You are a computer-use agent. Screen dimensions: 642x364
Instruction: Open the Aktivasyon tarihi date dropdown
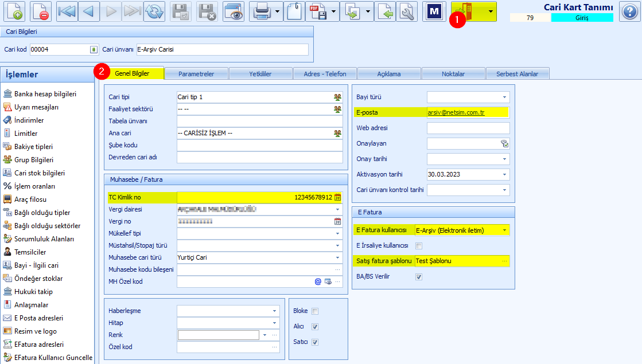click(504, 175)
